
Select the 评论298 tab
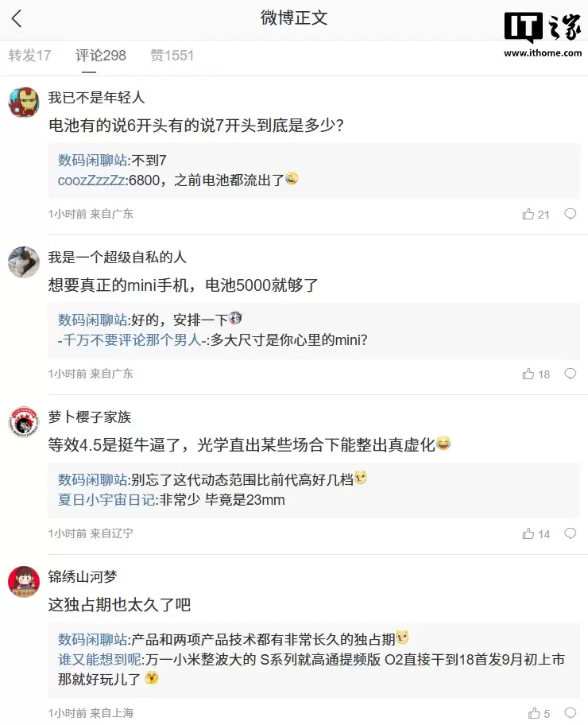(100, 56)
